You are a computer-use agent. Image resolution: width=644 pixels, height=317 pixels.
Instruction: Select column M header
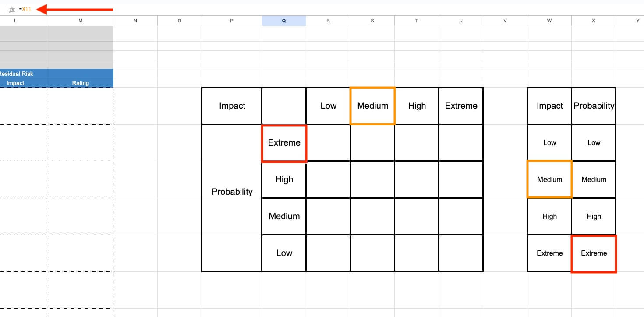pos(80,20)
